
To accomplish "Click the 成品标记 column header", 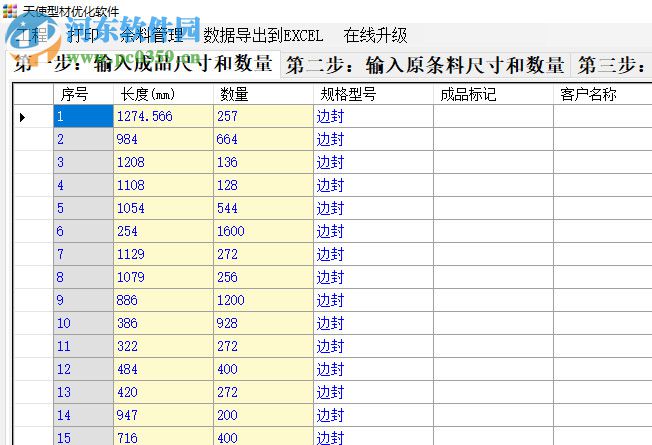I will 494,94.
